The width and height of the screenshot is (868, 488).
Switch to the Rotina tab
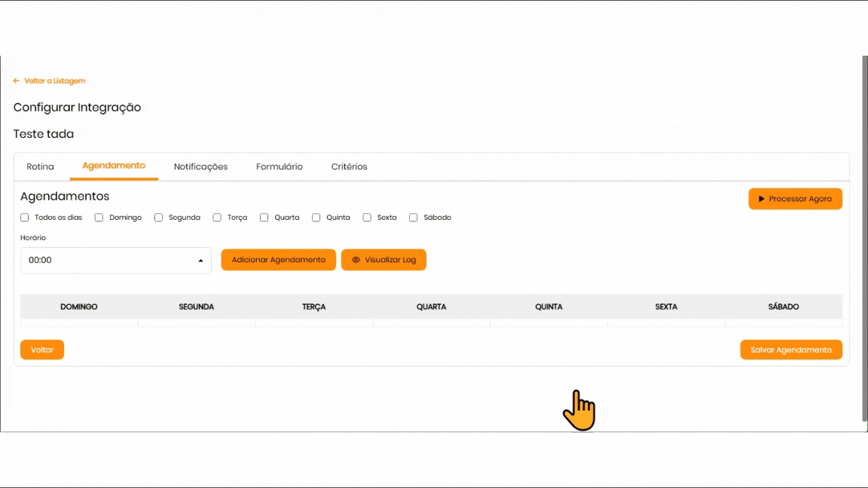40,166
